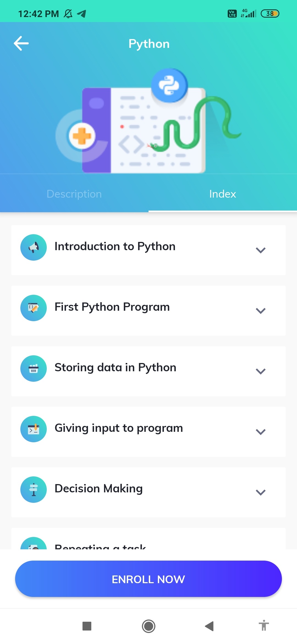The image size is (297, 644).
Task: Tap the code editor icon for First Python Program
Action: [x=34, y=308]
